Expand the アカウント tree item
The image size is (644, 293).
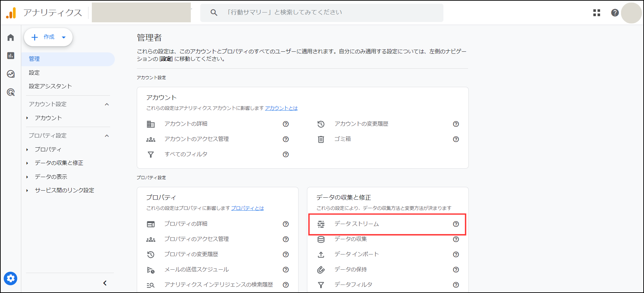pos(27,118)
